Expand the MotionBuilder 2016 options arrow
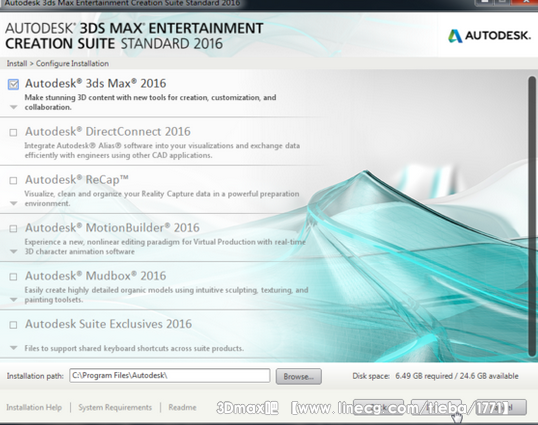The image size is (538, 425). (14, 251)
